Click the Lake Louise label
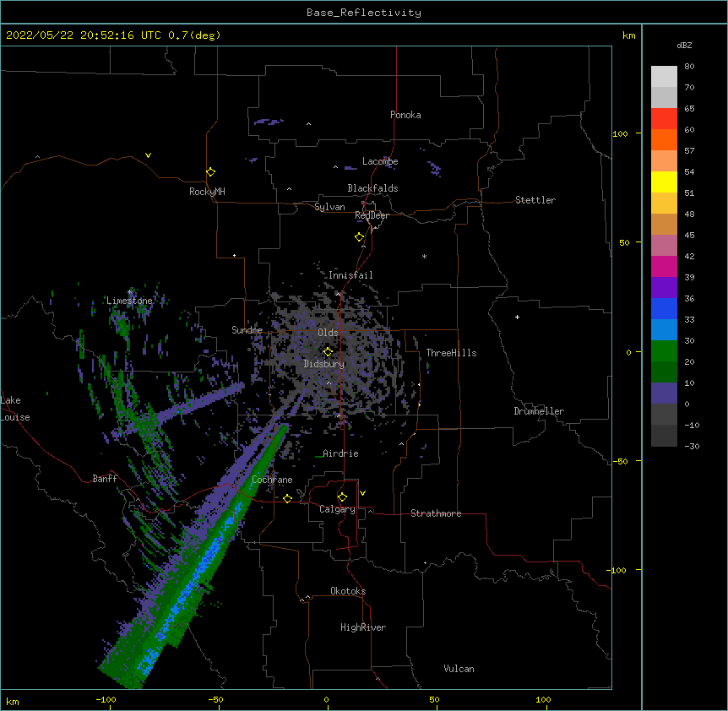 [x=15, y=409]
